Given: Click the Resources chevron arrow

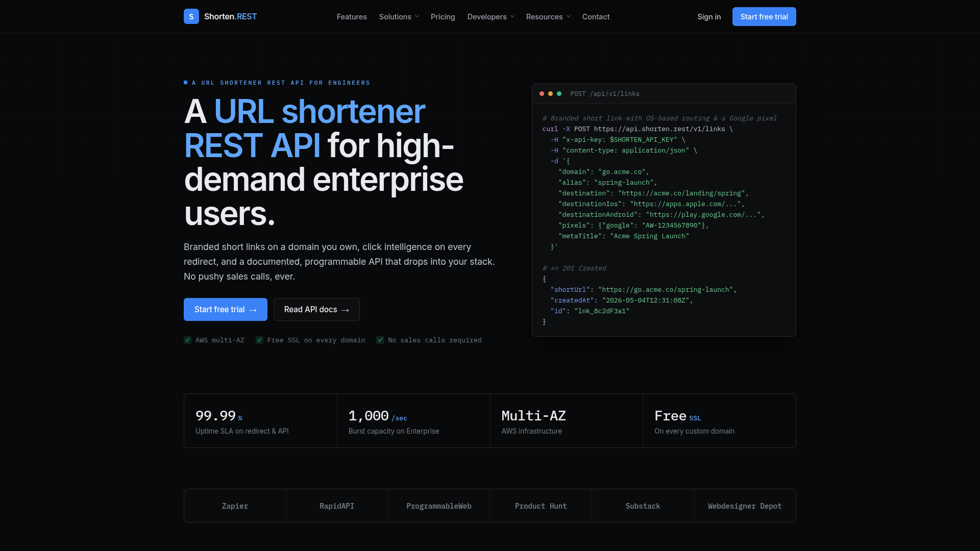Looking at the screenshot, I should [569, 17].
